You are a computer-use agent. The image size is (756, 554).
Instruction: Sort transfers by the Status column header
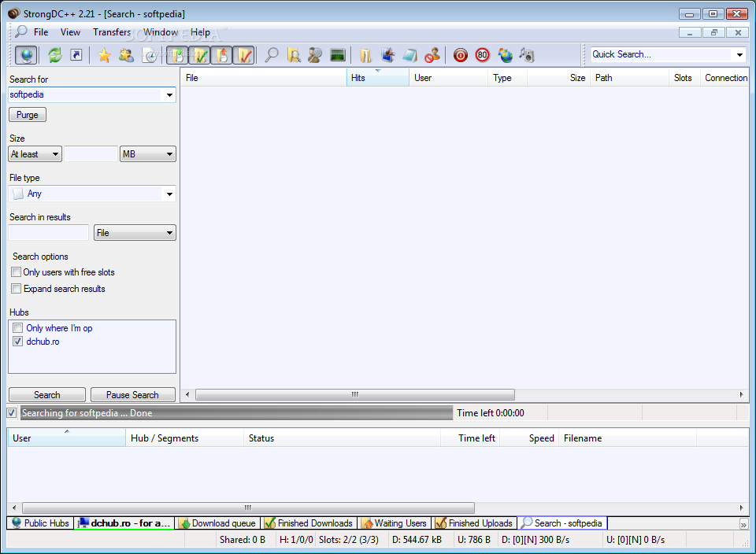342,438
